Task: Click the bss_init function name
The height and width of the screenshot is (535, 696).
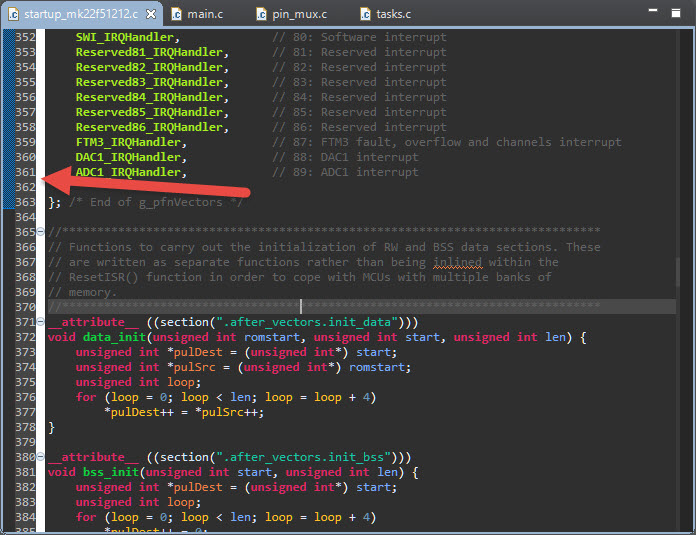Action: [x=113, y=472]
